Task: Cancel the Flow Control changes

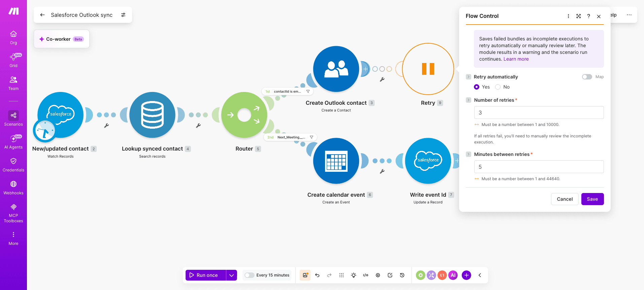Action: click(x=565, y=199)
